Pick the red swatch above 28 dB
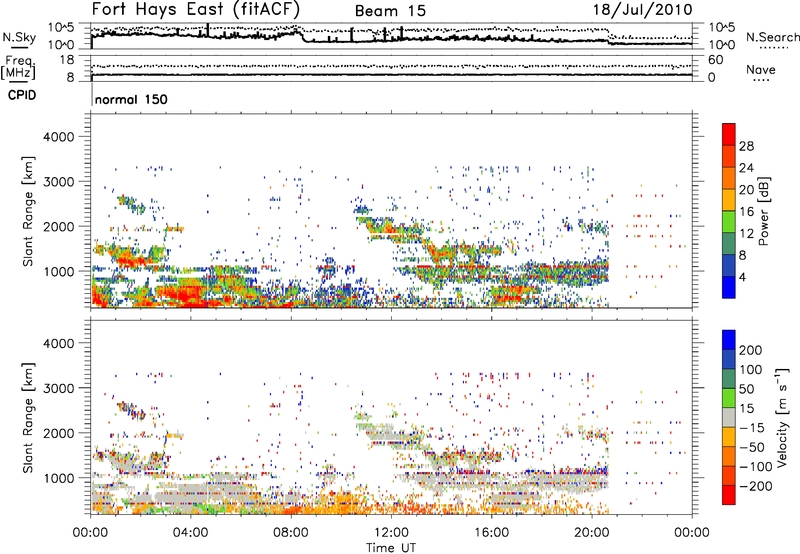This screenshot has height=554, width=800. pyautogui.click(x=729, y=134)
